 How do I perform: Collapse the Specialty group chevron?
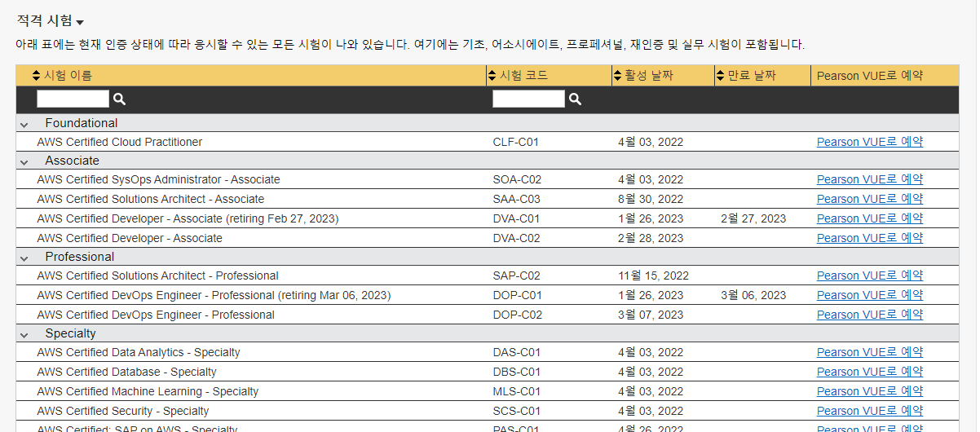click(x=24, y=334)
